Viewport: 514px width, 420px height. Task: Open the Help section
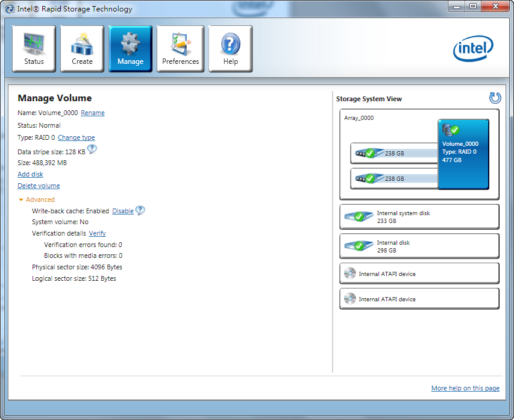click(x=230, y=49)
